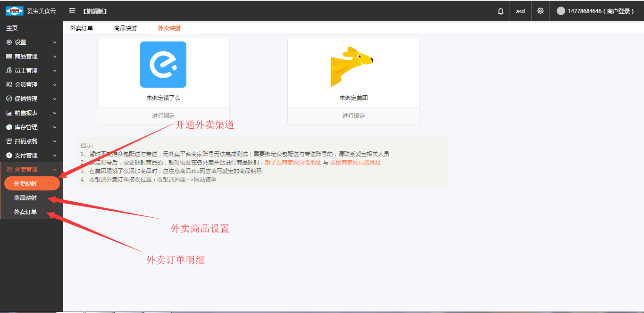The image size is (644, 313).
Task: Open the 美团商家网页版地址 link
Action: tap(355, 163)
